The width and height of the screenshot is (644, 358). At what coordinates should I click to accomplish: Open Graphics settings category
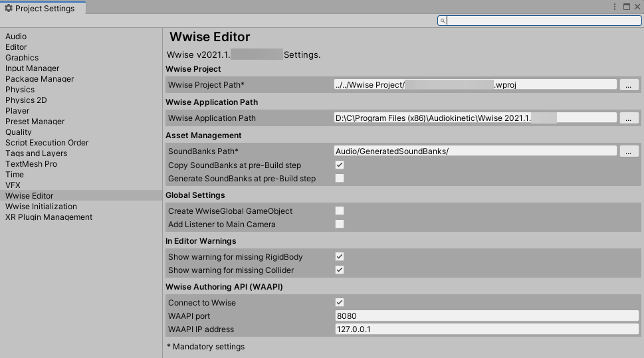pyautogui.click(x=22, y=58)
